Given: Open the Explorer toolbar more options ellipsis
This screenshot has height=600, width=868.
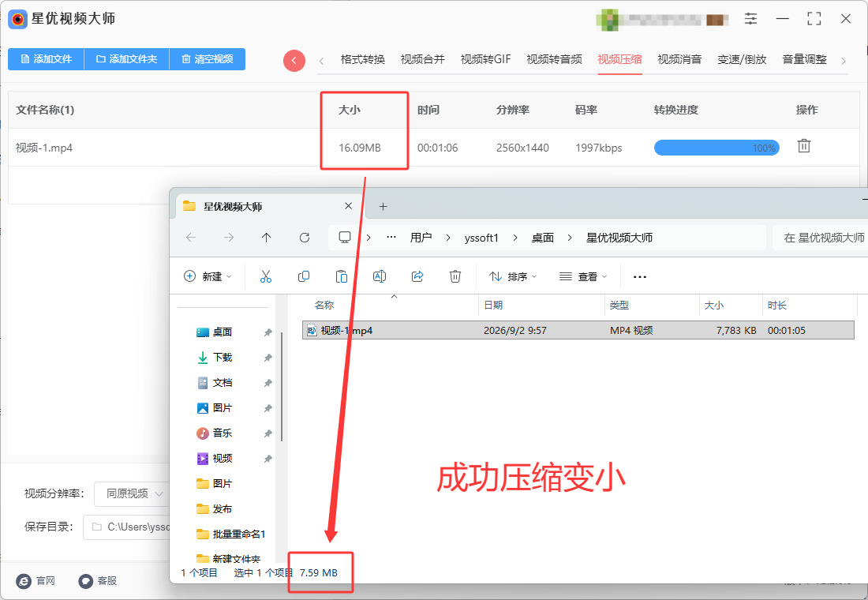Looking at the screenshot, I should [640, 276].
